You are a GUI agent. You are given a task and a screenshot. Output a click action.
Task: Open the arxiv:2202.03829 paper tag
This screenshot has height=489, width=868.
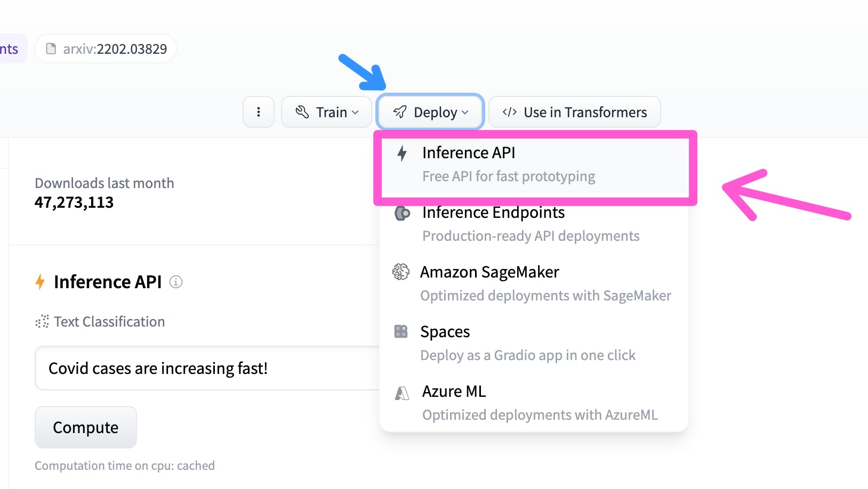coord(106,49)
